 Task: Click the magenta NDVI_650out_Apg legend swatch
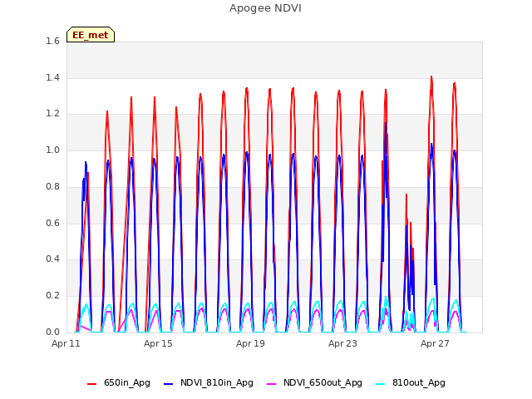(x=272, y=384)
